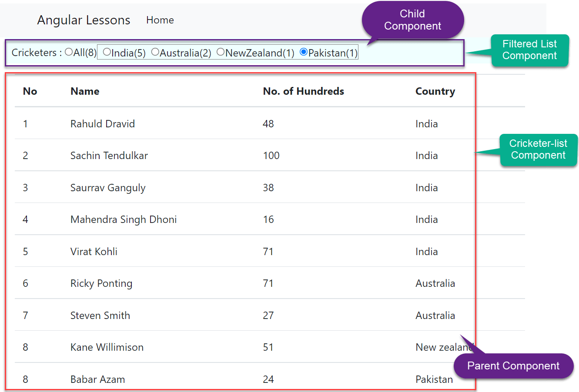Viewport: 579px width, 392px height.
Task: Select the Australia(2) radio button
Action: (155, 52)
